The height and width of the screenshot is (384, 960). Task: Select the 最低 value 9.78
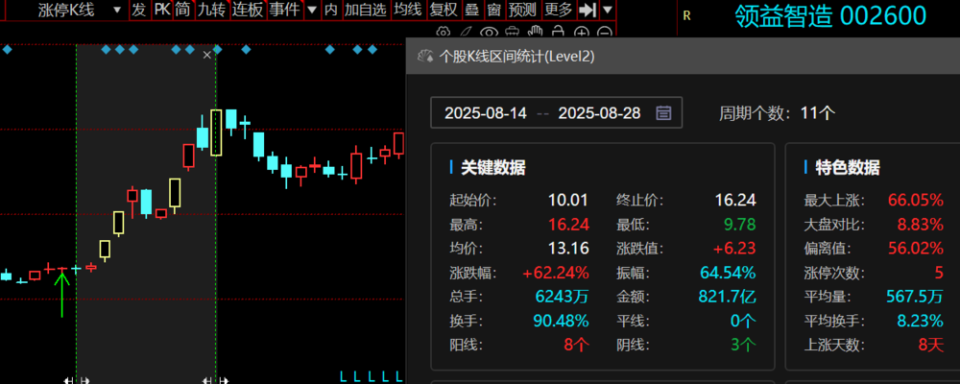point(740,224)
